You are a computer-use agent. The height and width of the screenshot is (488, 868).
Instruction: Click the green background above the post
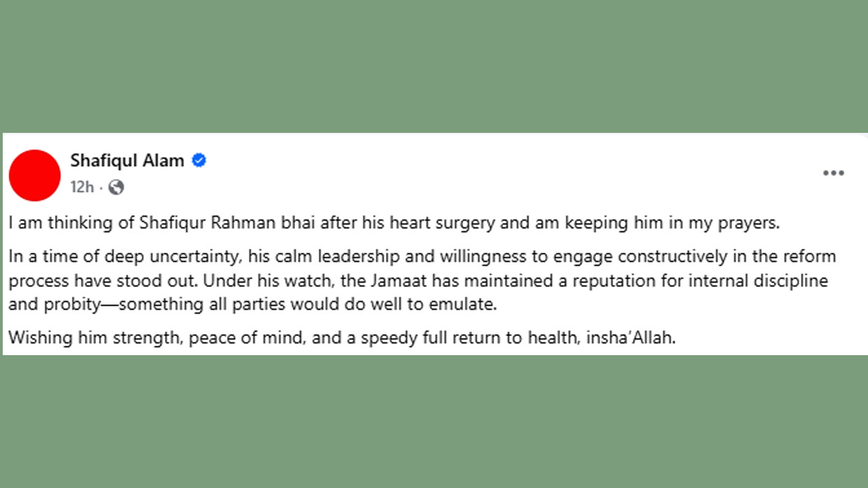tap(434, 66)
